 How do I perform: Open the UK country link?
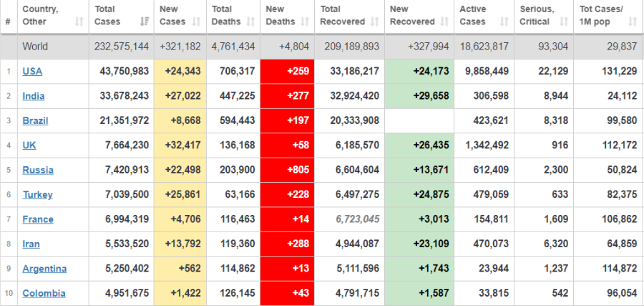29,145
